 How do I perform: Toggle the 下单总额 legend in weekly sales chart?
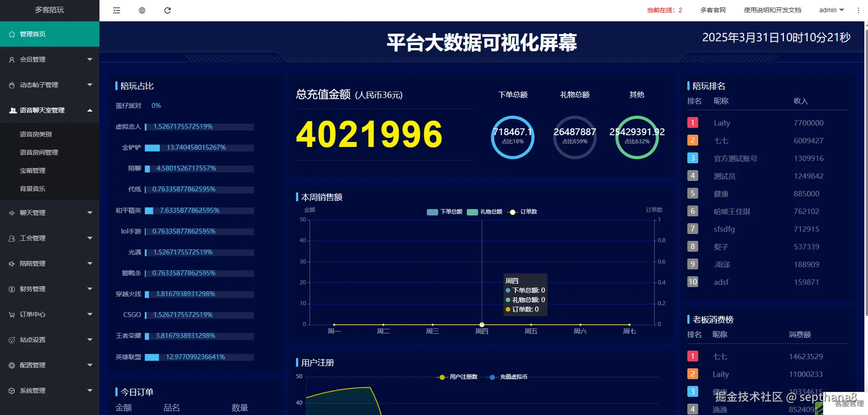pos(444,212)
